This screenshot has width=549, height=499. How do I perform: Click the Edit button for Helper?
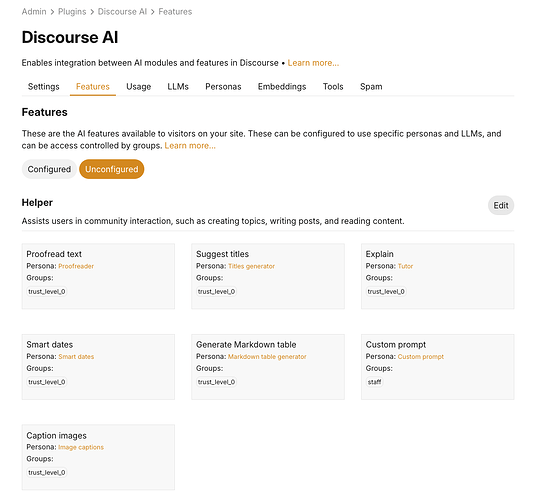pyautogui.click(x=501, y=206)
